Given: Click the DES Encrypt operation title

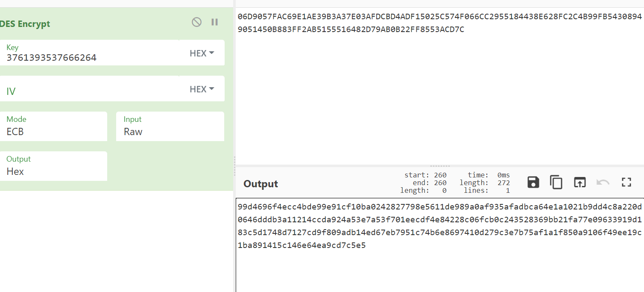Looking at the screenshot, I should pos(25,24).
